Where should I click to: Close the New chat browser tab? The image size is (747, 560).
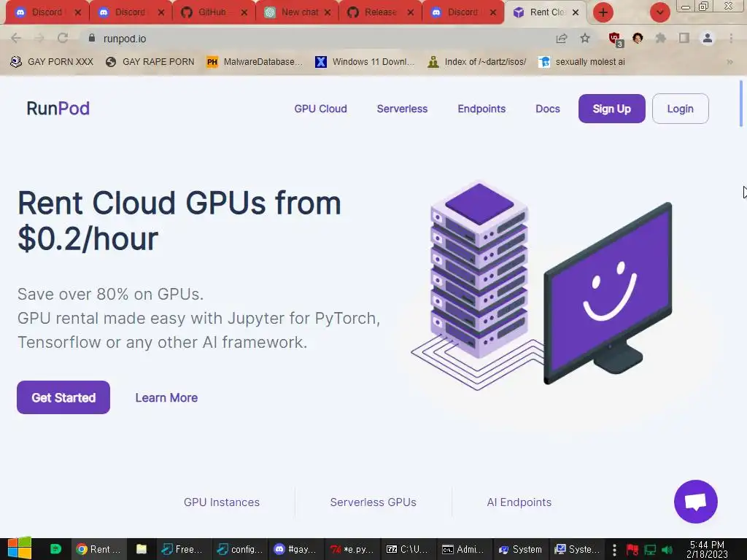pos(328,12)
